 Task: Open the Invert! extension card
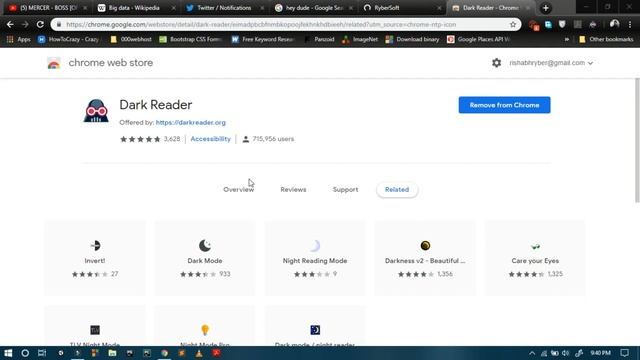[x=95, y=258]
